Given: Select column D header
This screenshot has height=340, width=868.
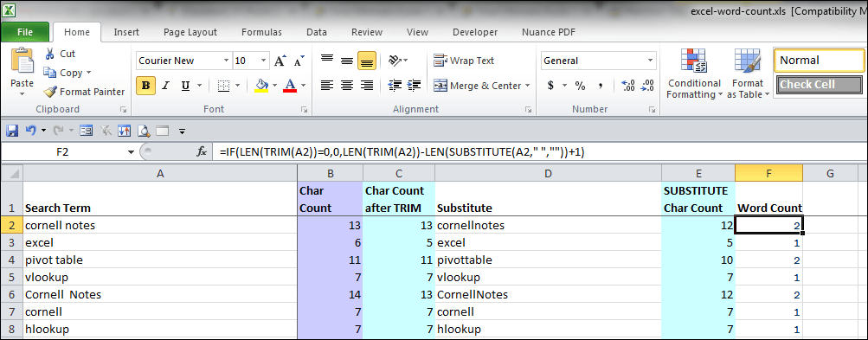Looking at the screenshot, I should coord(548,173).
